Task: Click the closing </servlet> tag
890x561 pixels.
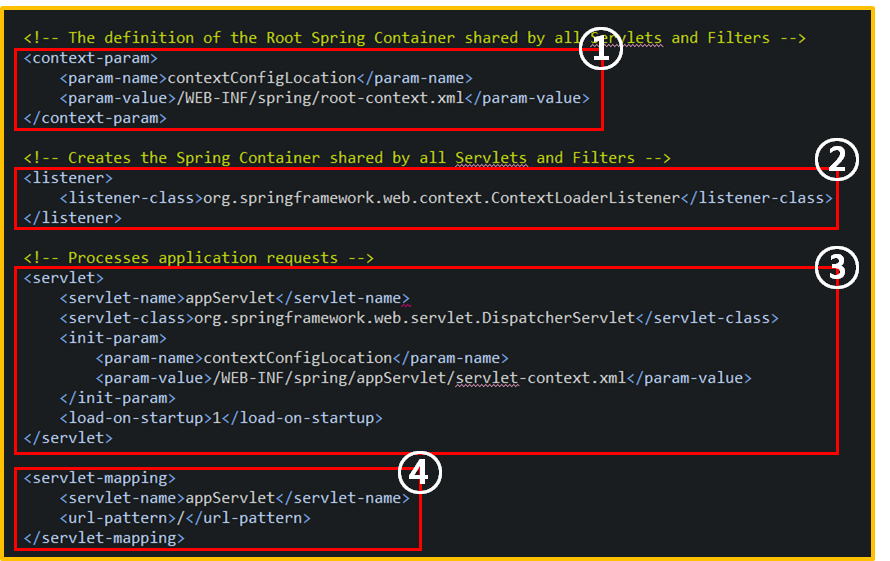Action: coord(68,438)
